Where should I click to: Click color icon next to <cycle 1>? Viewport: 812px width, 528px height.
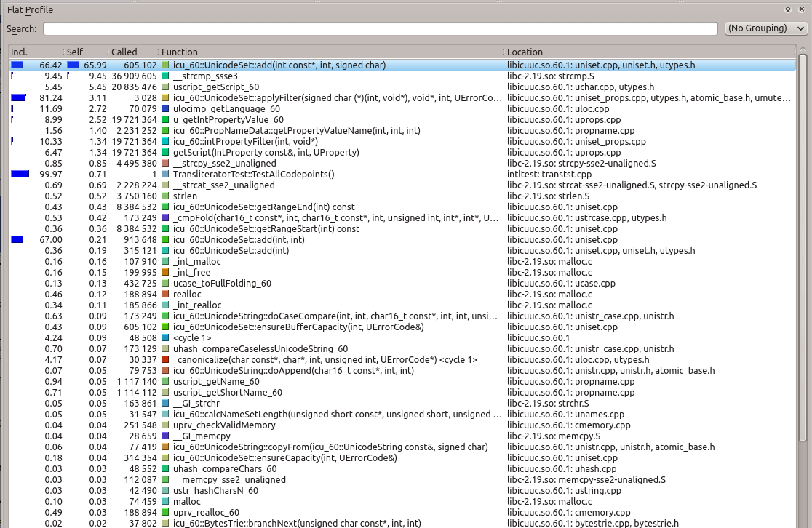click(x=166, y=338)
